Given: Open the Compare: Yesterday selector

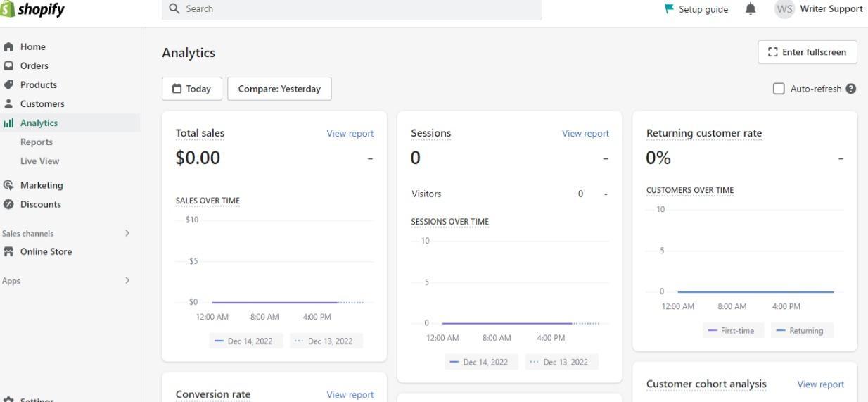Looking at the screenshot, I should tap(279, 89).
